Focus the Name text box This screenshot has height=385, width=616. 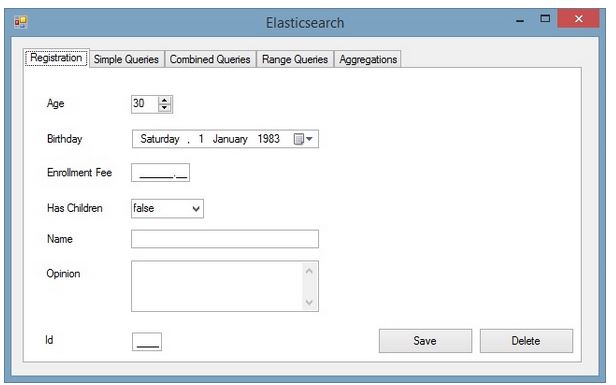point(225,239)
